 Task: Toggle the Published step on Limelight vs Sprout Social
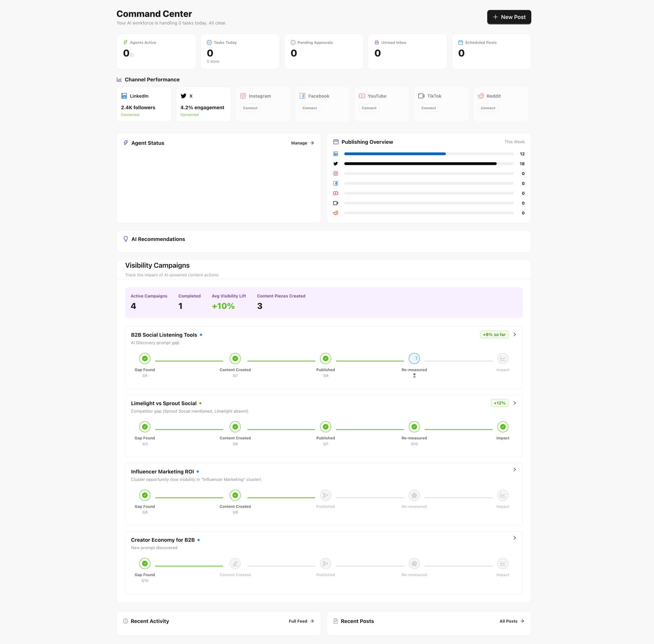[325, 426]
